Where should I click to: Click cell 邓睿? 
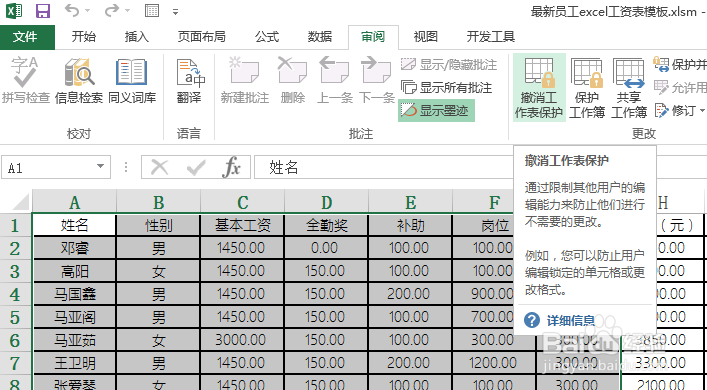pos(74,248)
